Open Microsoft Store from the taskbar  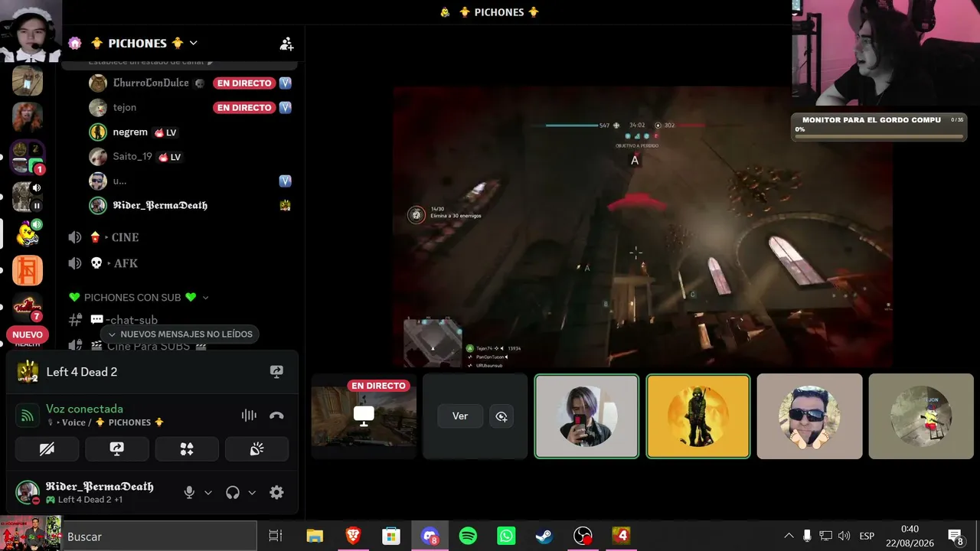(391, 536)
